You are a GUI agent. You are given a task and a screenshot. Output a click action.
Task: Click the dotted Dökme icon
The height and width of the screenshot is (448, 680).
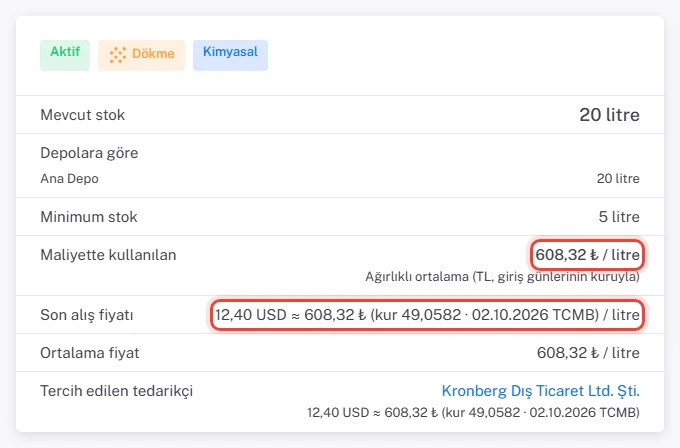tap(118, 55)
